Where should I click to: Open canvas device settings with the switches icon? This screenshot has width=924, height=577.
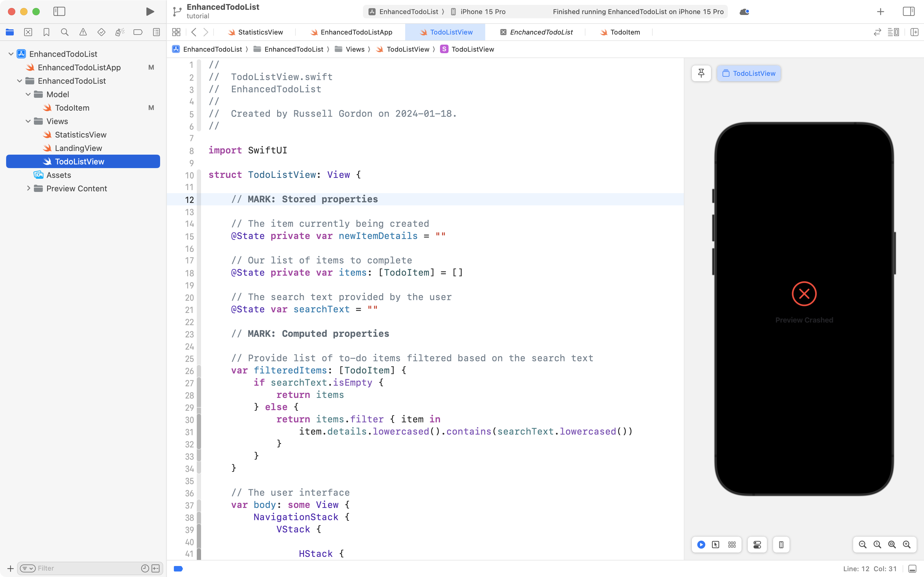click(757, 545)
